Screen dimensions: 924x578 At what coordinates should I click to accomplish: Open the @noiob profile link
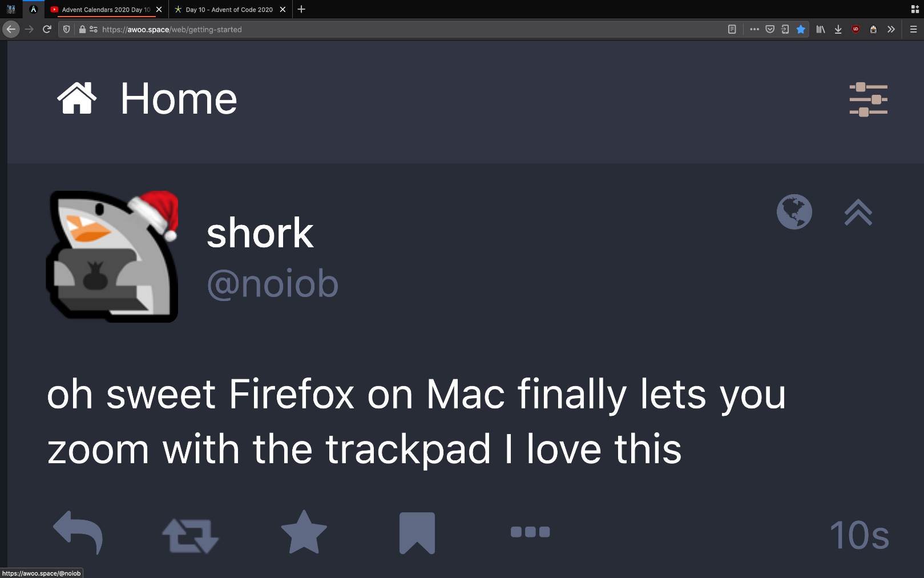point(272,284)
